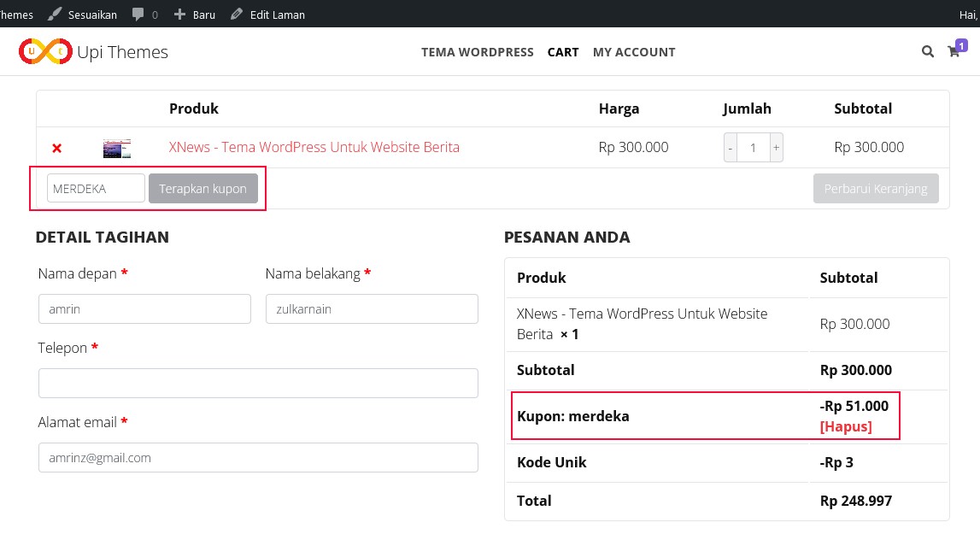Remove XNews product with the red X icon
The width and height of the screenshot is (980, 534).
pos(56,147)
